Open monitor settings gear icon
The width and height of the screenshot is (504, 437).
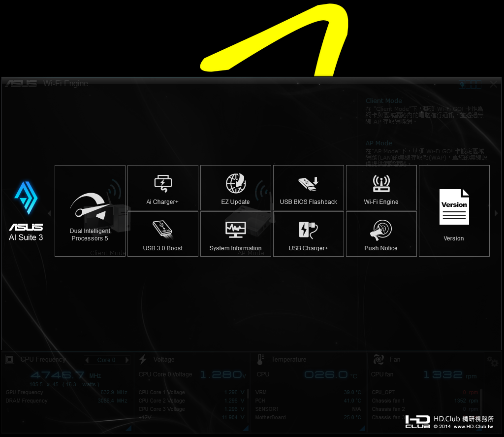[x=492, y=362]
